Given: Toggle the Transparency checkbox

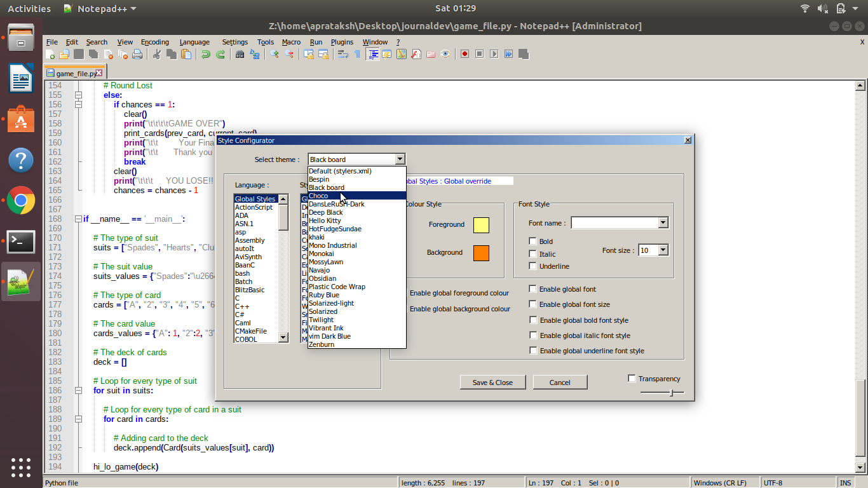Looking at the screenshot, I should click(x=632, y=378).
